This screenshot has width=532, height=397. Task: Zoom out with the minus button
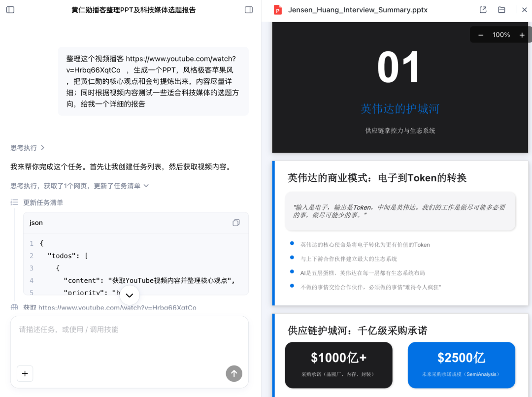tap(481, 35)
